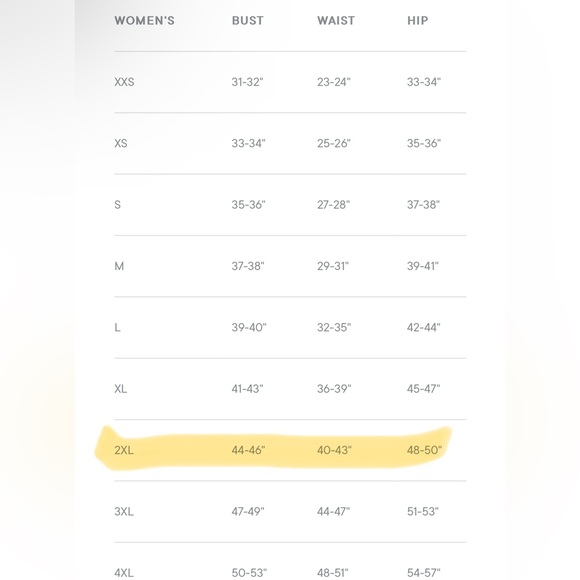580x580 pixels.
Task: Select the XL size row label
Action: coord(121,389)
